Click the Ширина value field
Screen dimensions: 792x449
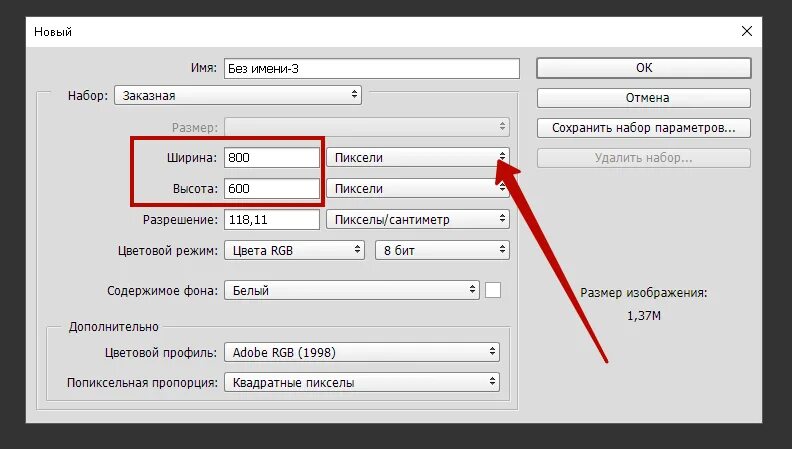[272, 158]
